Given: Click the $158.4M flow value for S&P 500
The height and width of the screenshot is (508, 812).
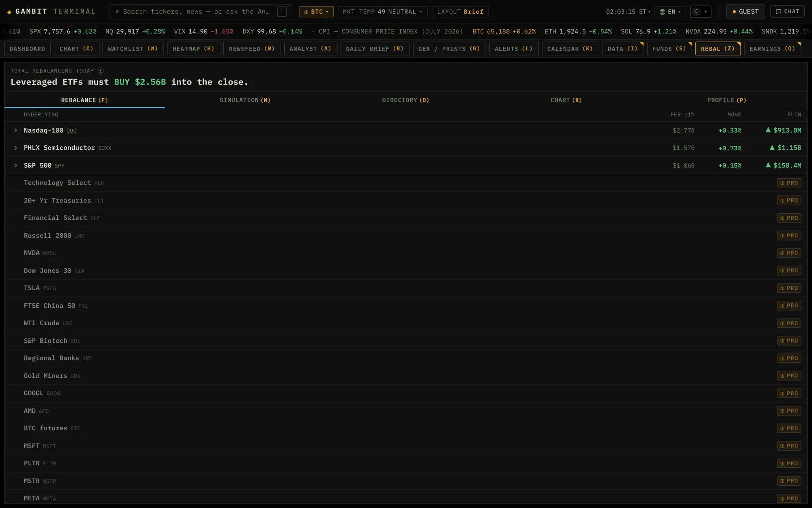Looking at the screenshot, I should click(787, 165).
